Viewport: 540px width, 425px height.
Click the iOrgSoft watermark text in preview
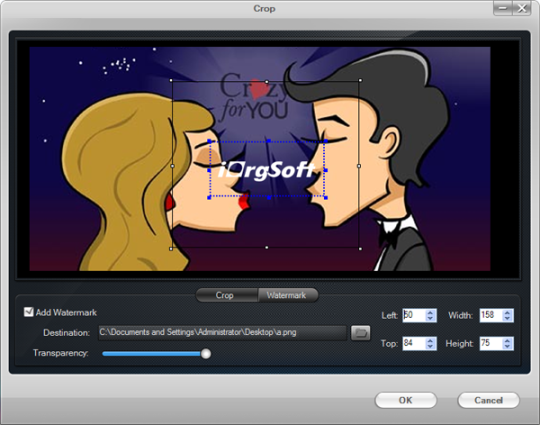coord(267,170)
